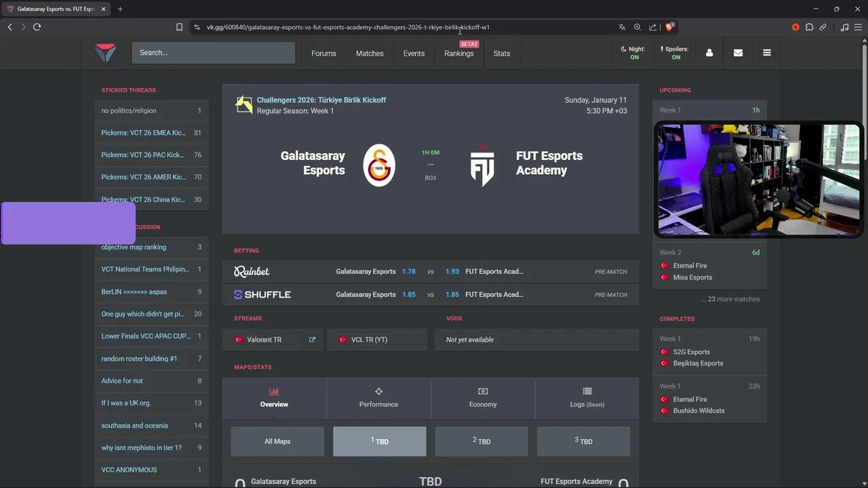Image resolution: width=868 pixels, height=488 pixels.
Task: Select the All Maps button
Action: [x=277, y=441]
